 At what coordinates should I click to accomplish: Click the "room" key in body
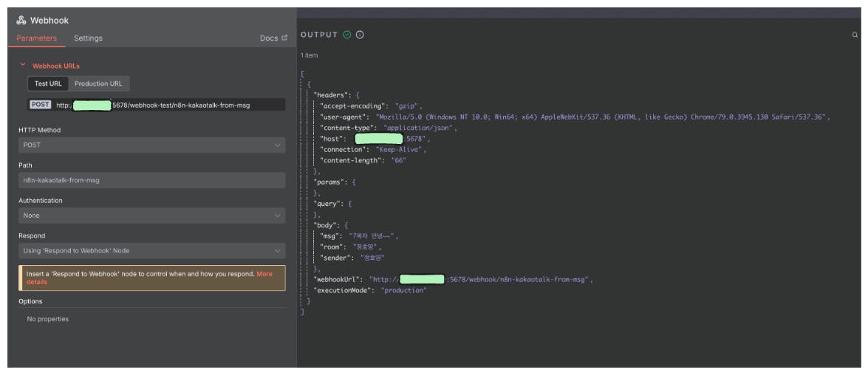coord(332,247)
